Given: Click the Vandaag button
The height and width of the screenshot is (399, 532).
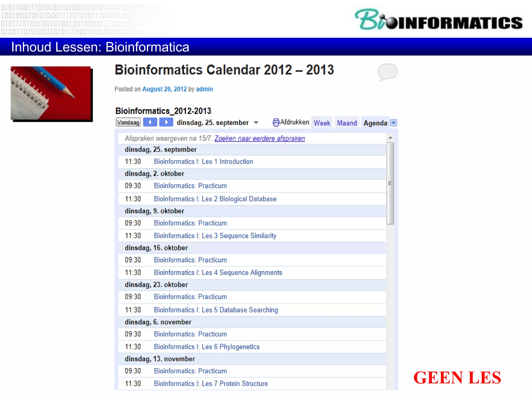Looking at the screenshot, I should click(128, 122).
